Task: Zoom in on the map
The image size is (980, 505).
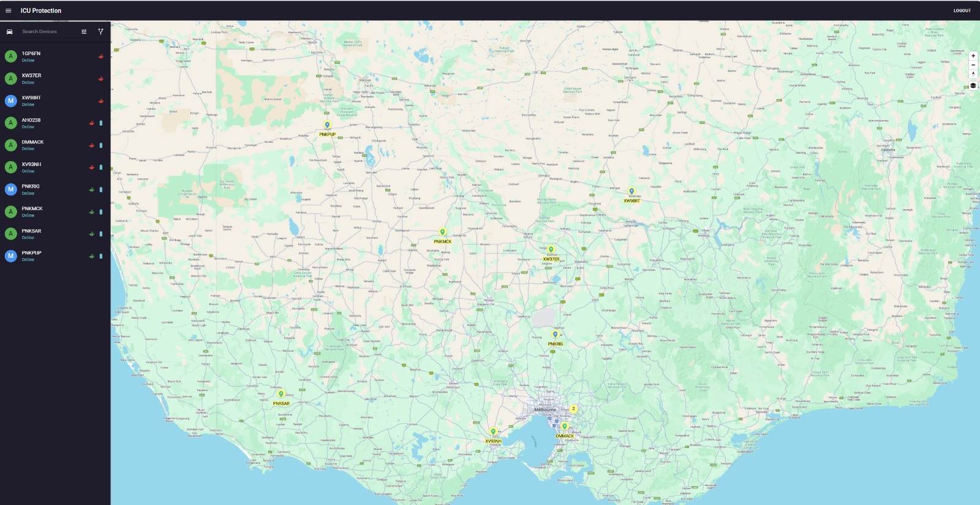Action: 973,56
